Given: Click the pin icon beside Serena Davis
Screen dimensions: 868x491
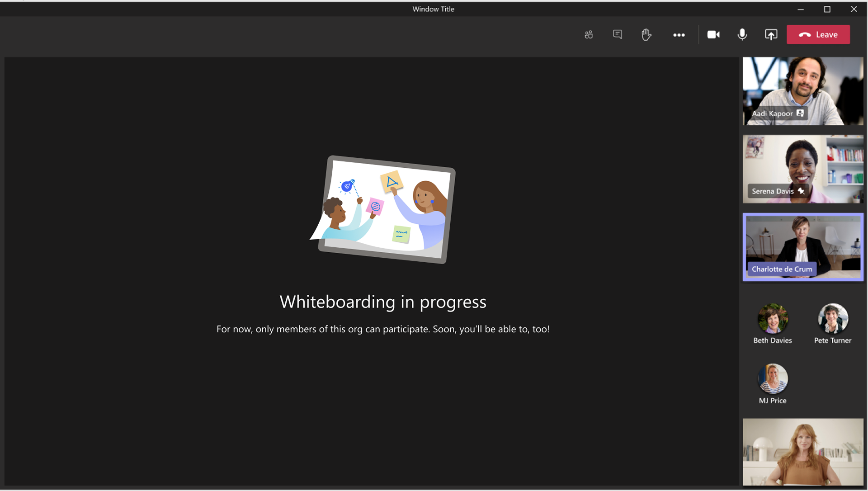Looking at the screenshot, I should [x=801, y=191].
